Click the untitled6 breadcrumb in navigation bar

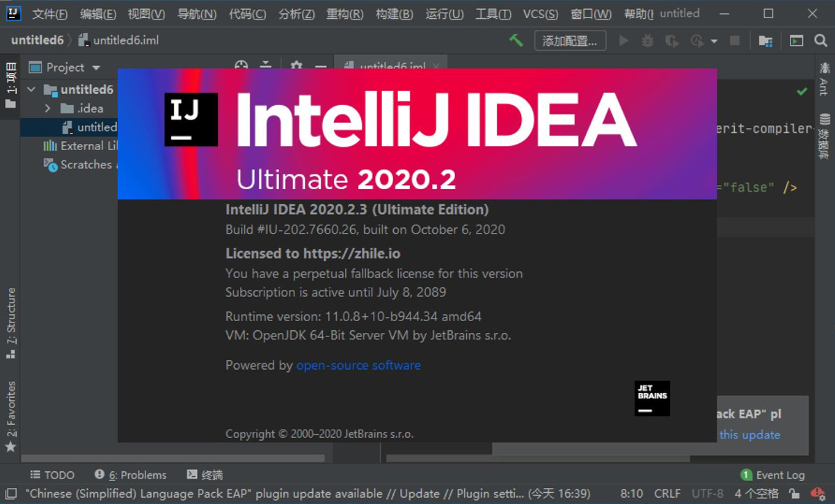(37, 40)
